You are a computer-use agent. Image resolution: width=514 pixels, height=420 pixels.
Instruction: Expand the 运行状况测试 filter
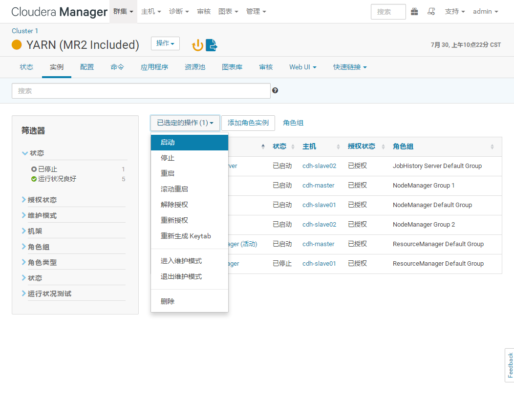click(x=46, y=294)
